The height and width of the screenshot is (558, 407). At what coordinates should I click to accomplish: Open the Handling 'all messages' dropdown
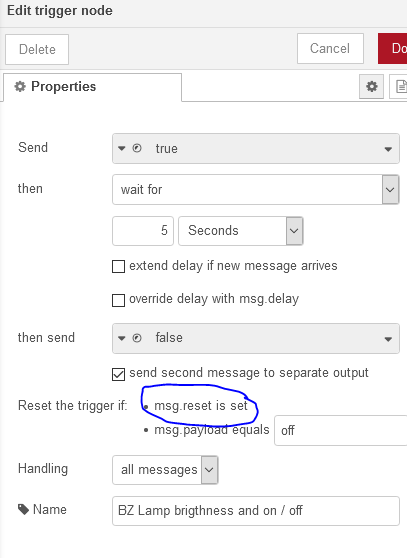(165, 470)
